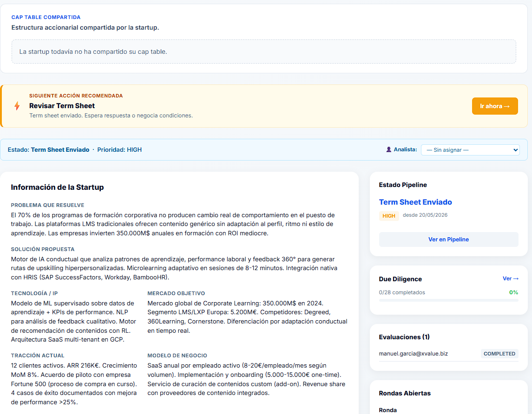Screen dimensions: 532x414
Task: Click 'Estado: Term Sheet Enviado' in status bar
Action: tap(48, 150)
